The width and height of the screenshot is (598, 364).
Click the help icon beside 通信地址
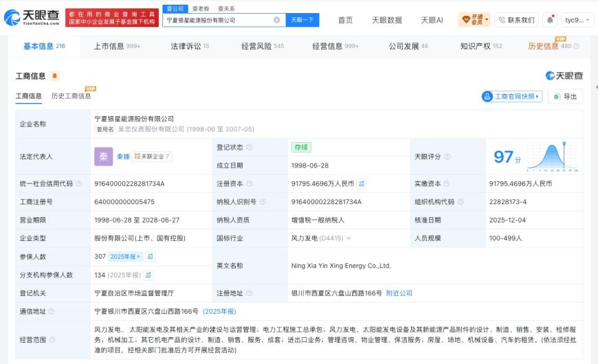pos(52,311)
